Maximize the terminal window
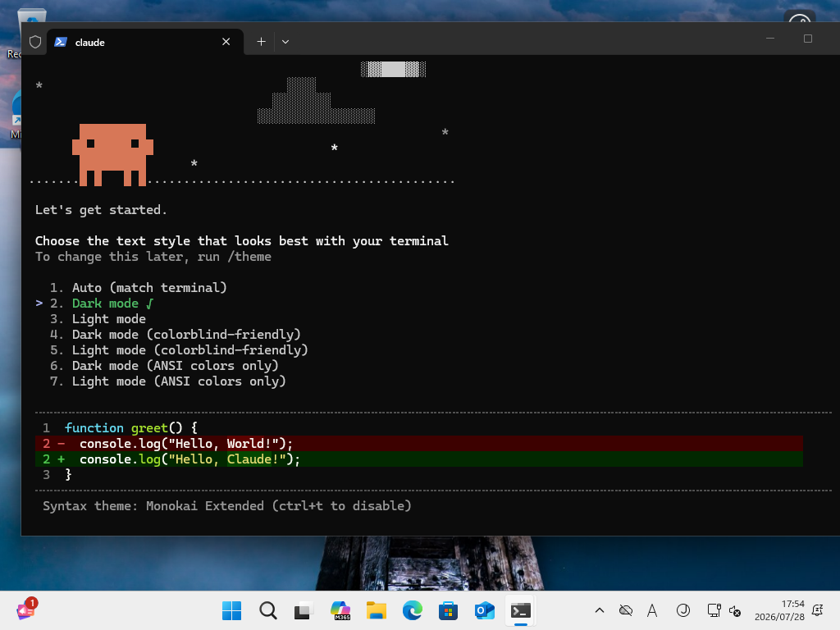This screenshot has height=630, width=840. coord(808,39)
